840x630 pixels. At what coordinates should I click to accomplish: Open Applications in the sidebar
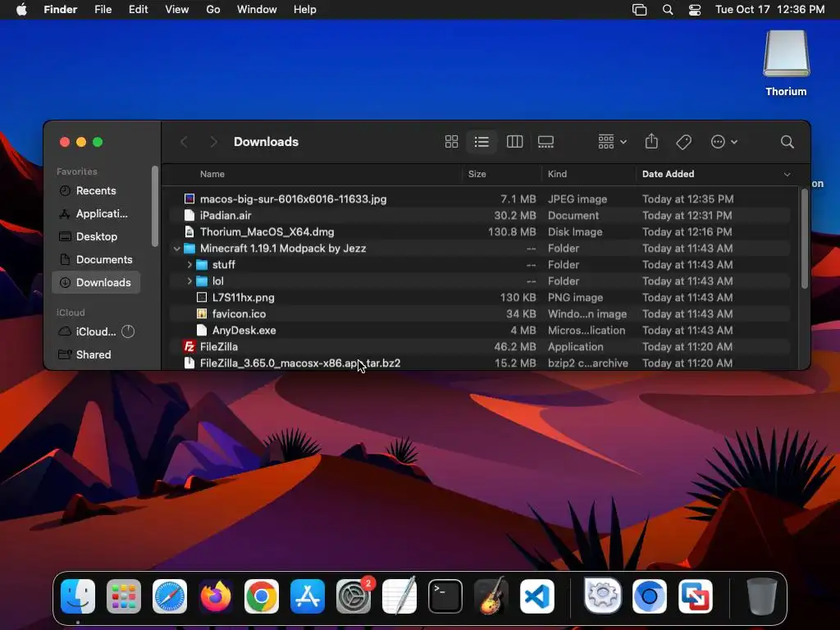click(96, 214)
